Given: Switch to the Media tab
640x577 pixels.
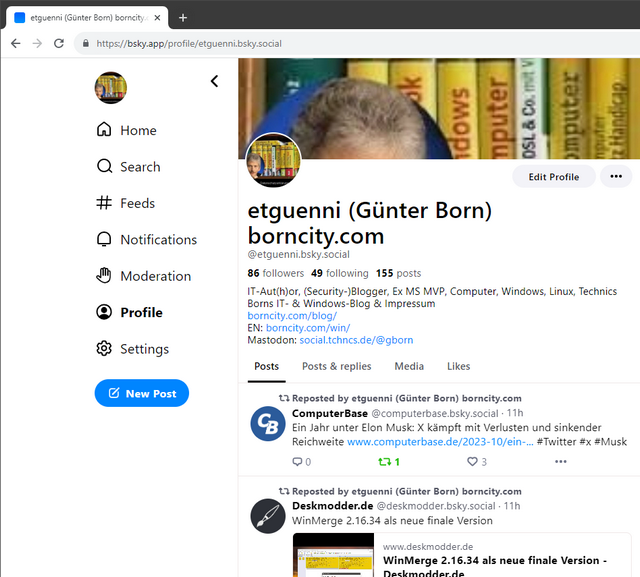Looking at the screenshot, I should click(x=409, y=366).
